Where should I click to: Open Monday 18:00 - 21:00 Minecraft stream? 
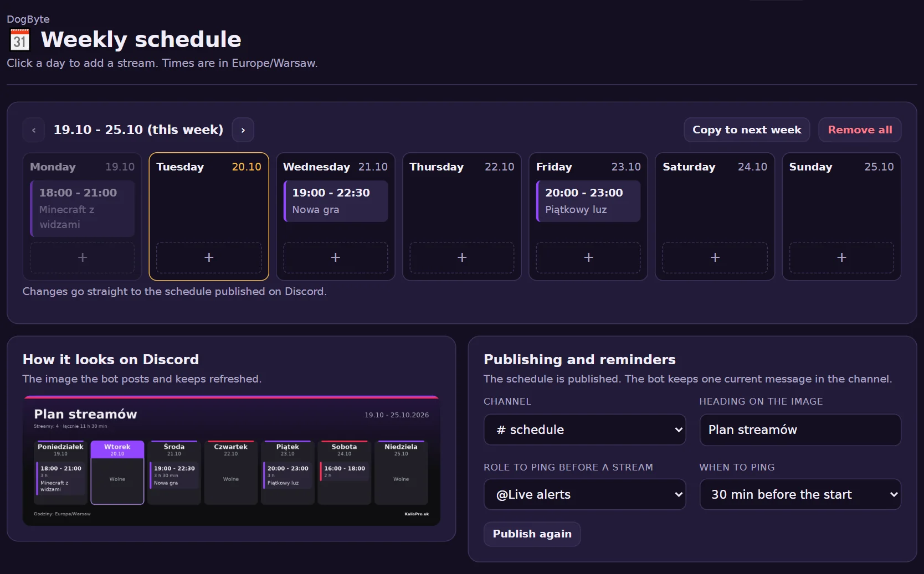tap(82, 209)
